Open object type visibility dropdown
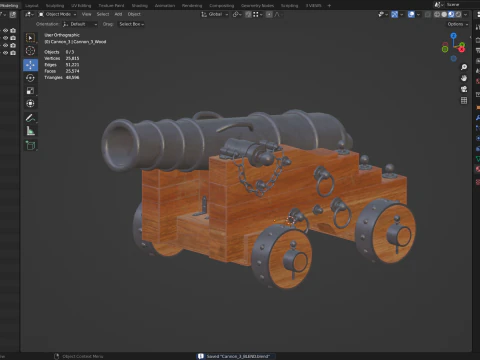Image resolution: width=480 pixels, height=360 pixels. pyautogui.click(x=383, y=14)
